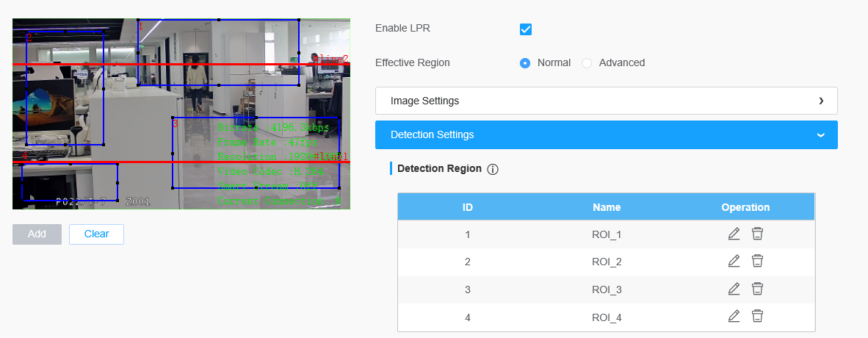Click the Name column header

607,207
